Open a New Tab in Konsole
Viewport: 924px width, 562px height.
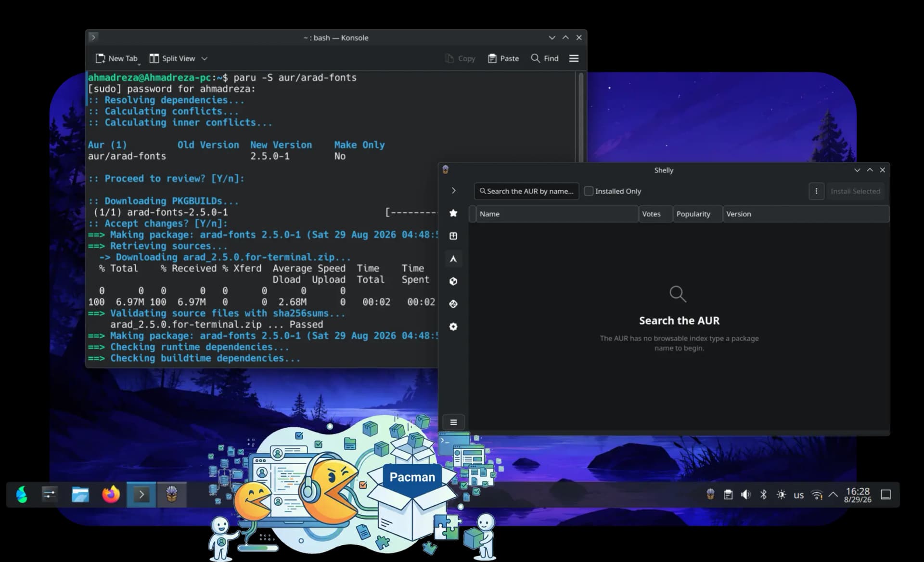tap(116, 58)
